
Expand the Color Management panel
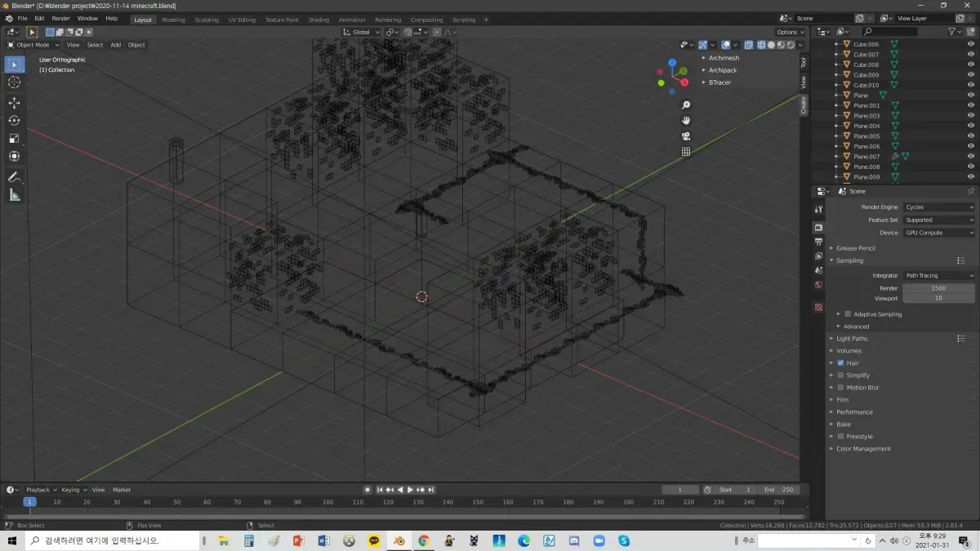coord(863,449)
